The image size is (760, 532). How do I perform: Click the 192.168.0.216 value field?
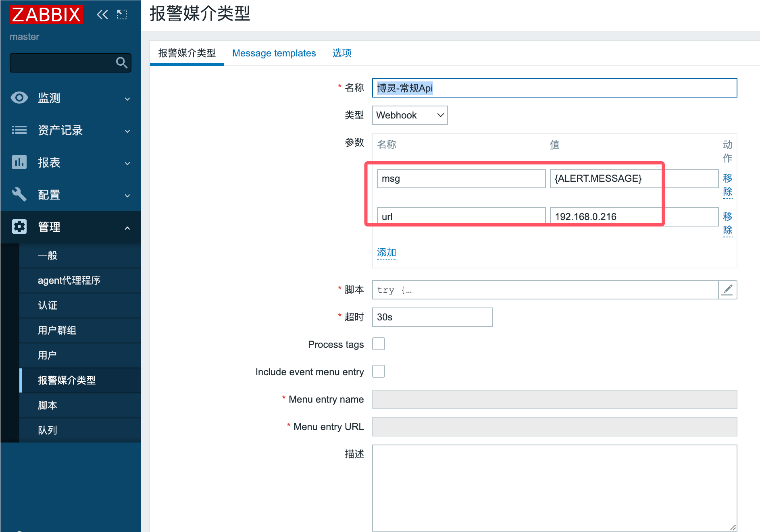click(x=634, y=217)
